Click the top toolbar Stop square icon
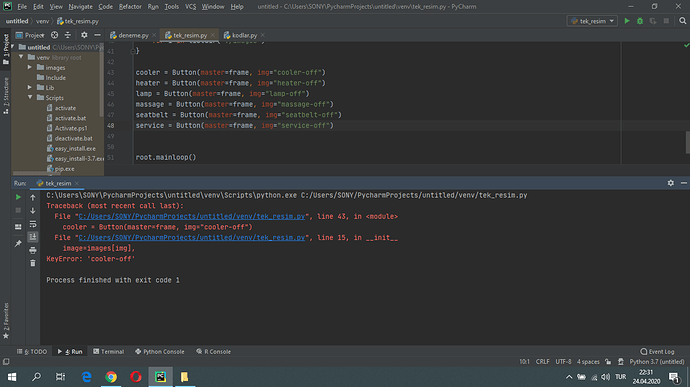Screen dimensions: 690x387 [666, 21]
